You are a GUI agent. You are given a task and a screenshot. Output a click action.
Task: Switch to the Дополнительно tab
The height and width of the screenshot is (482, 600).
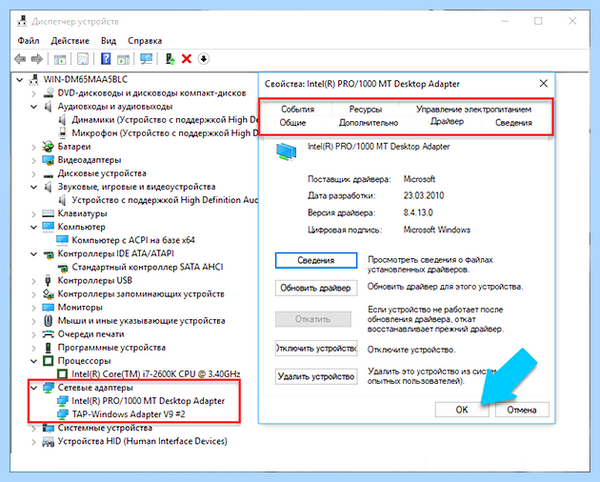pos(368,123)
